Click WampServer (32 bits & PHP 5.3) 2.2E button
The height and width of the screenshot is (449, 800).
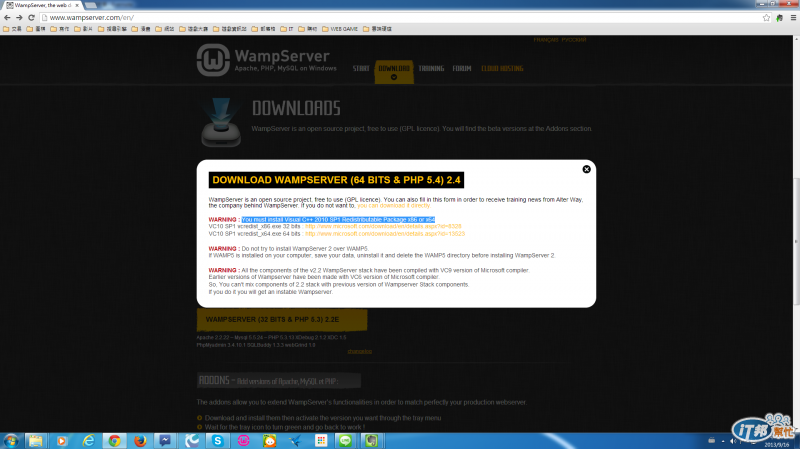click(x=282, y=319)
